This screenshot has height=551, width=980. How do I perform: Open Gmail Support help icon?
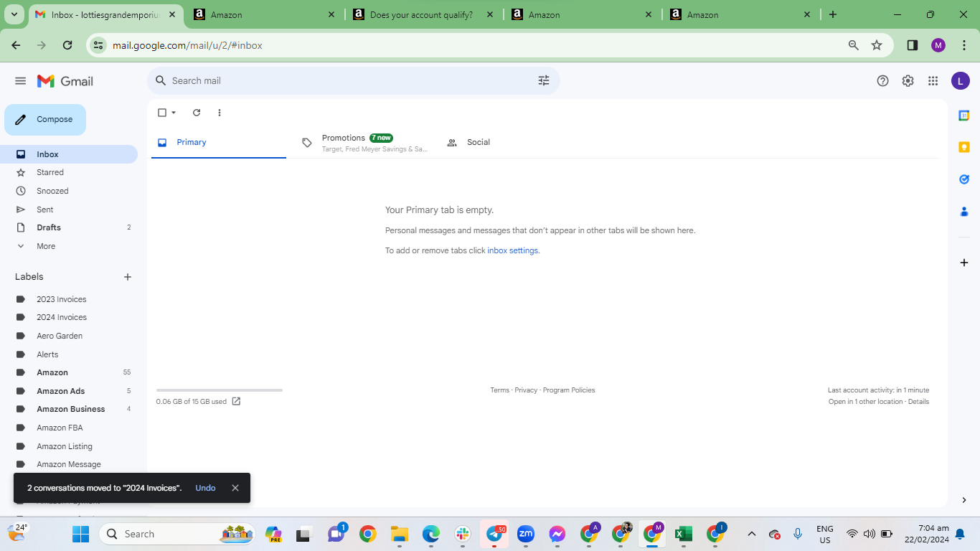click(x=883, y=81)
